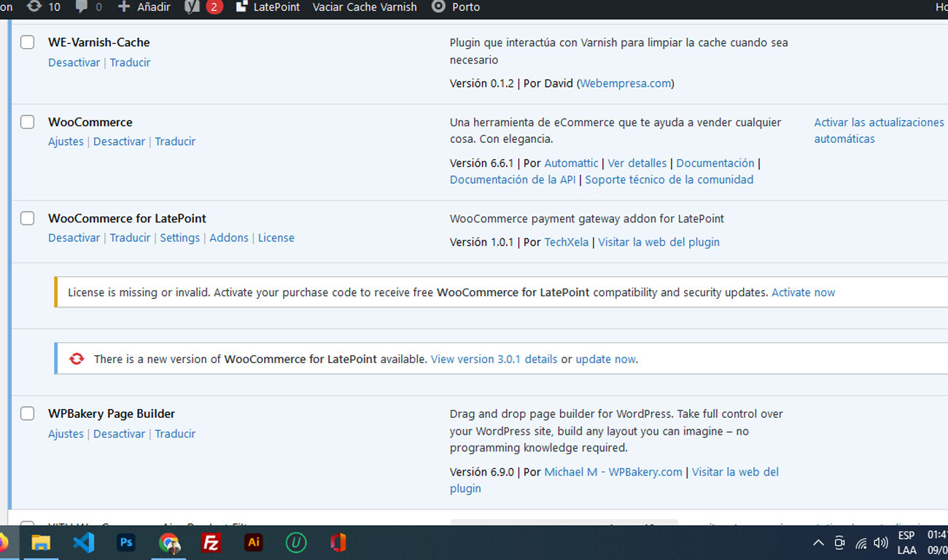
Task: Click the red update icon in notice
Action: coord(77,359)
